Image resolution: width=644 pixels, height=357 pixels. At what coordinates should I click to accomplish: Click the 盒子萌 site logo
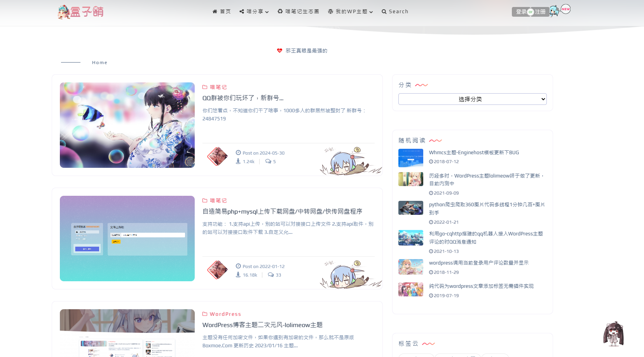(x=80, y=12)
